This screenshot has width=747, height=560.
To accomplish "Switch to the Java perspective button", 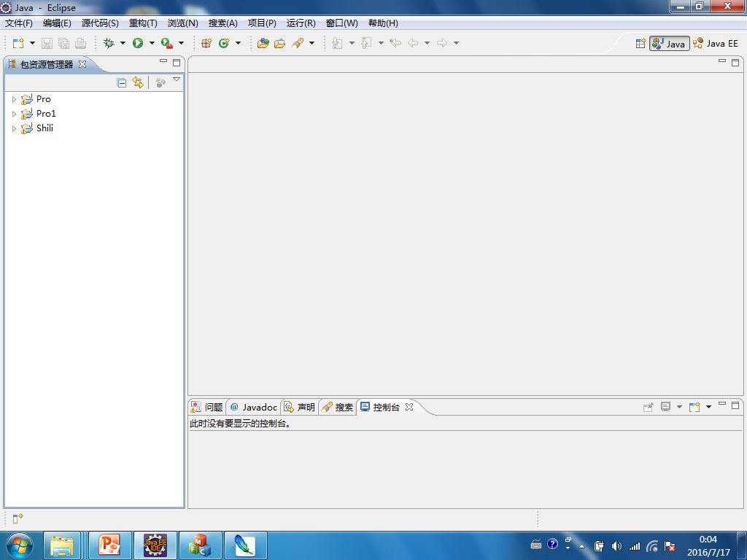I will [670, 44].
